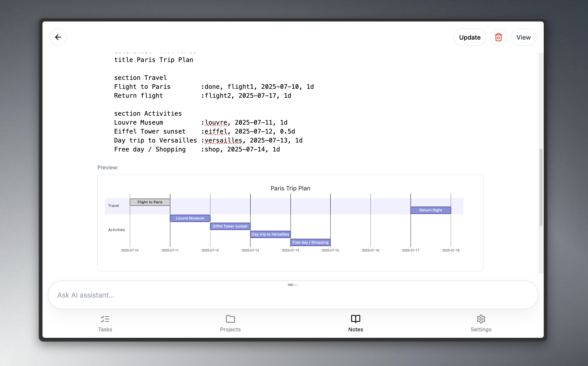Screen dimensions: 588x366
Task: Click the Paris Trip Plan chart title
Action: click(290, 188)
